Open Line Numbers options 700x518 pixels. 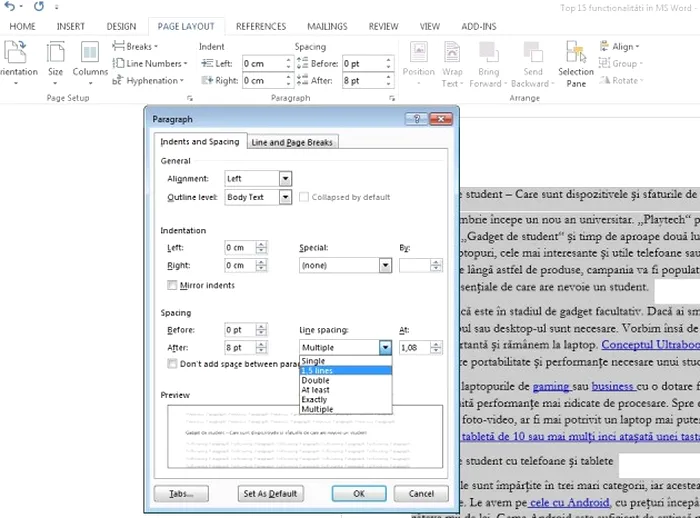(x=150, y=63)
